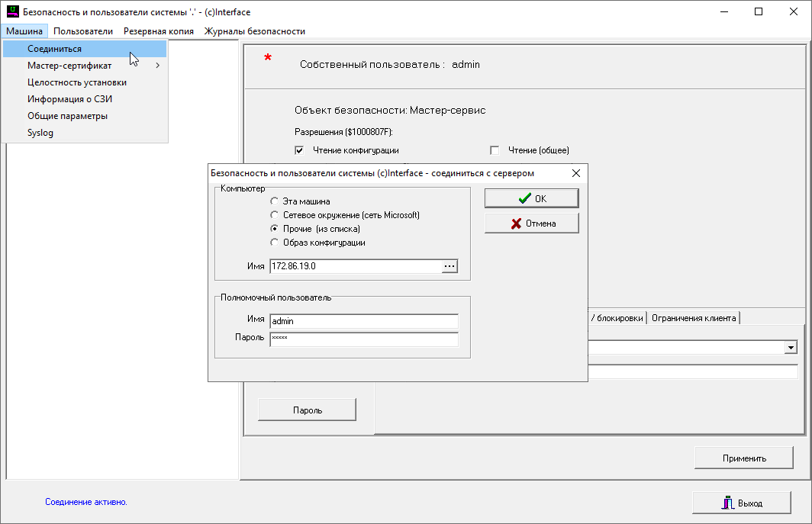Image resolution: width=812 pixels, height=524 pixels.
Task: Open the browse ellipsis button next to the computer name
Action: tap(449, 266)
